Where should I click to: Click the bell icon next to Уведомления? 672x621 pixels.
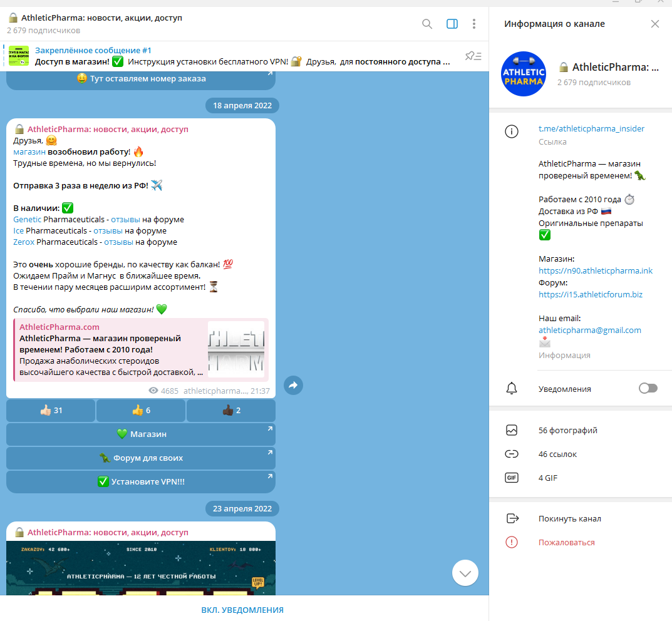pos(512,389)
